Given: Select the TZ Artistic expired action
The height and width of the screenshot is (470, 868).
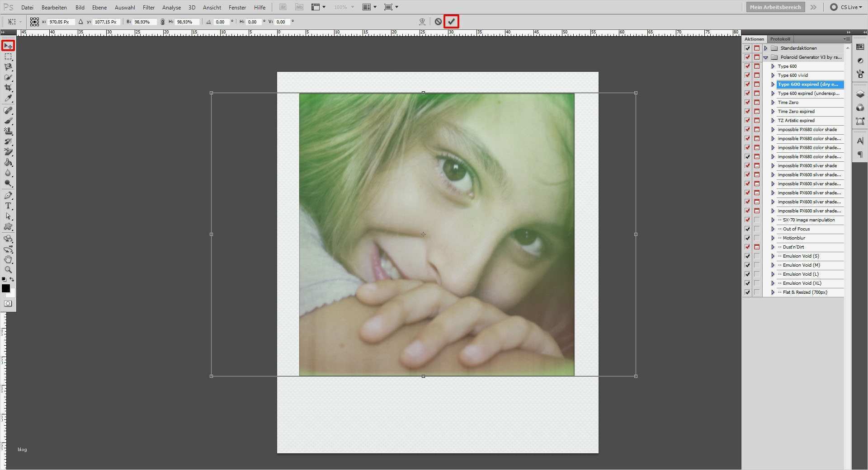Looking at the screenshot, I should click(796, 120).
